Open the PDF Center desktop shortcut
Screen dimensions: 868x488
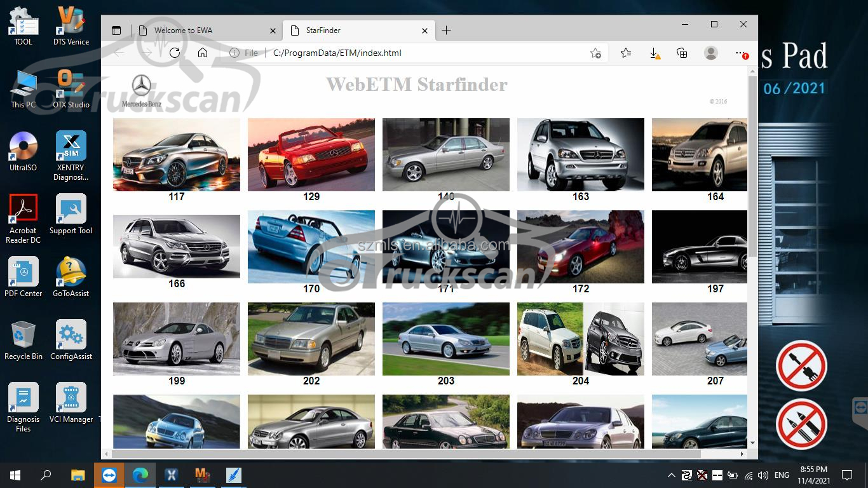[x=24, y=277]
